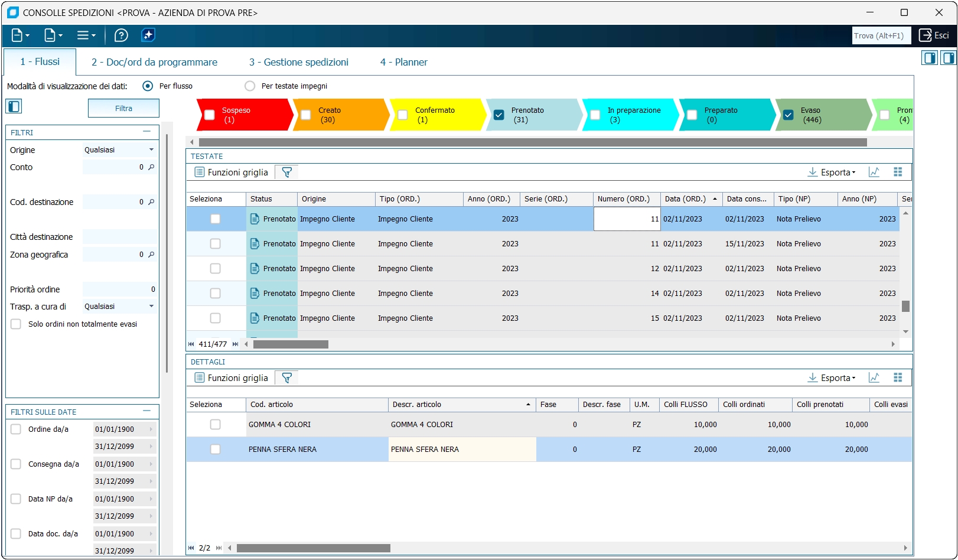Viewport: 958px width, 560px height.
Task: Select 'Per testate impegni' radio button
Action: click(250, 86)
